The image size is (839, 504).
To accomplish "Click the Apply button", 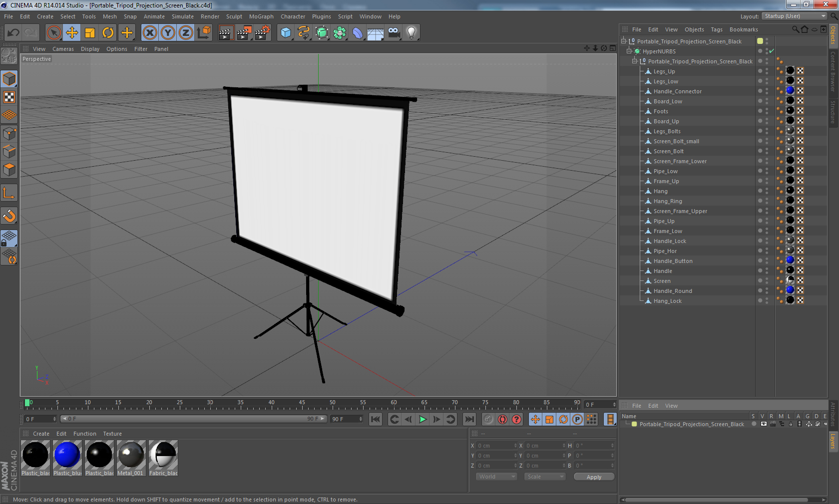I will point(594,477).
